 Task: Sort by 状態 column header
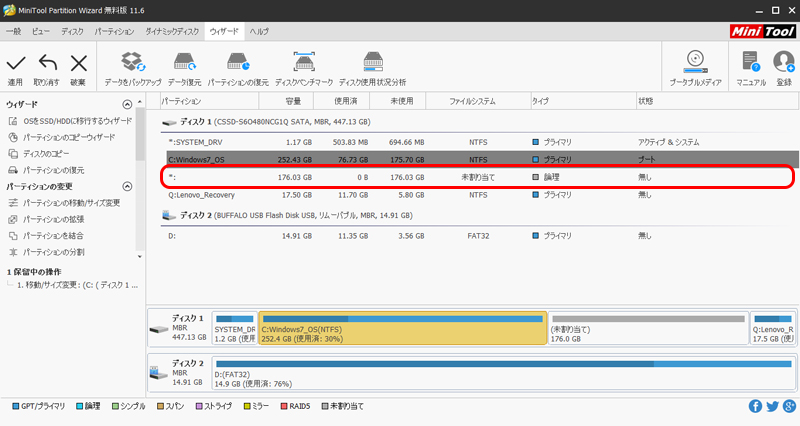717,101
